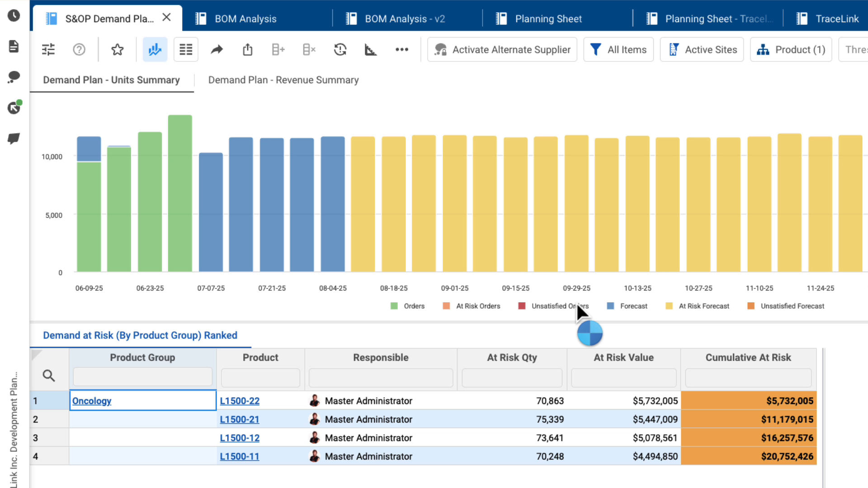Click the help question mark icon
868x488 pixels.
pos(79,49)
